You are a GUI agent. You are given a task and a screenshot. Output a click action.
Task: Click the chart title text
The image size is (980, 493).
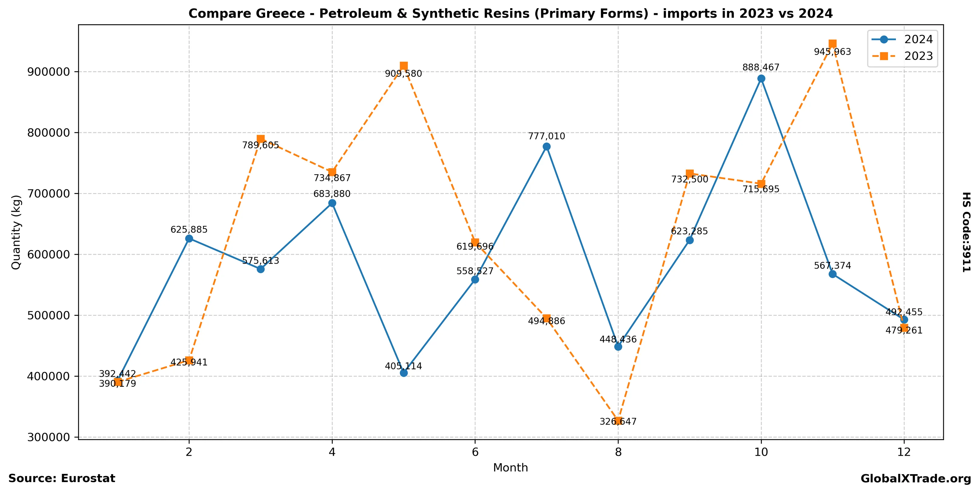(510, 14)
